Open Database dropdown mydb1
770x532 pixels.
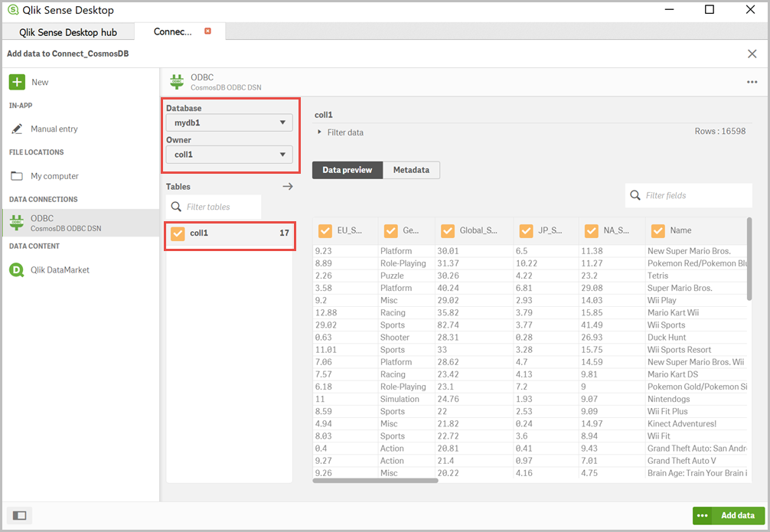(x=230, y=122)
